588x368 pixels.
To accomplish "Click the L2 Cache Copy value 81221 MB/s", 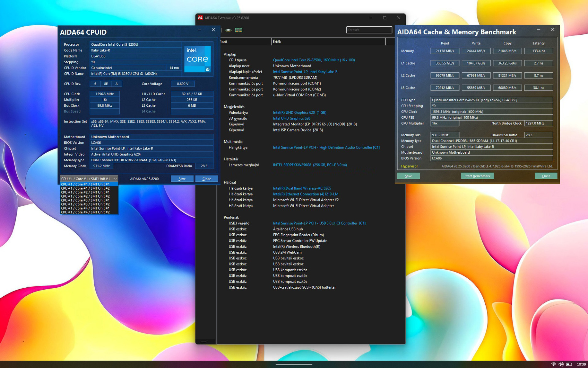I will [507, 76].
